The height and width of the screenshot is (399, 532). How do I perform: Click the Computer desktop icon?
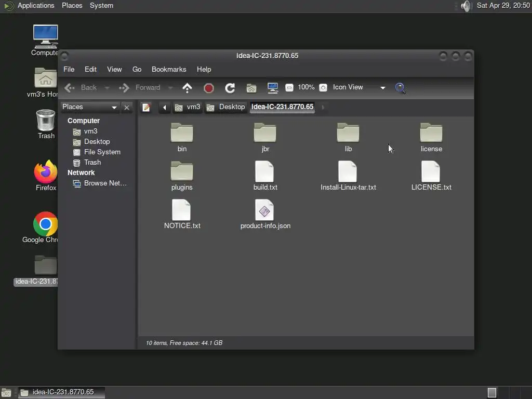tap(45, 41)
